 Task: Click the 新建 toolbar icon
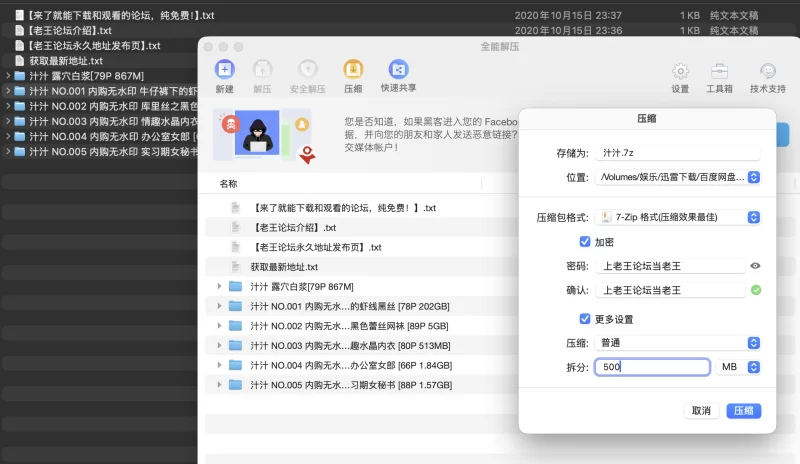[x=224, y=71]
